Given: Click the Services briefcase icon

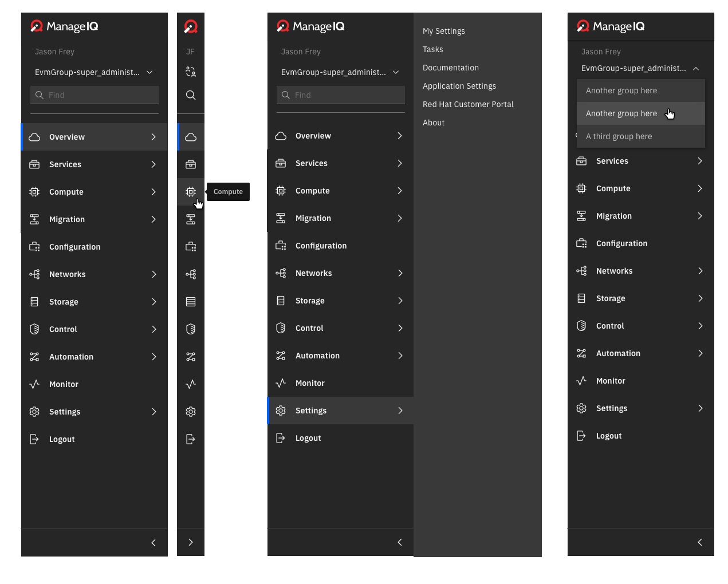Looking at the screenshot, I should pos(34,164).
